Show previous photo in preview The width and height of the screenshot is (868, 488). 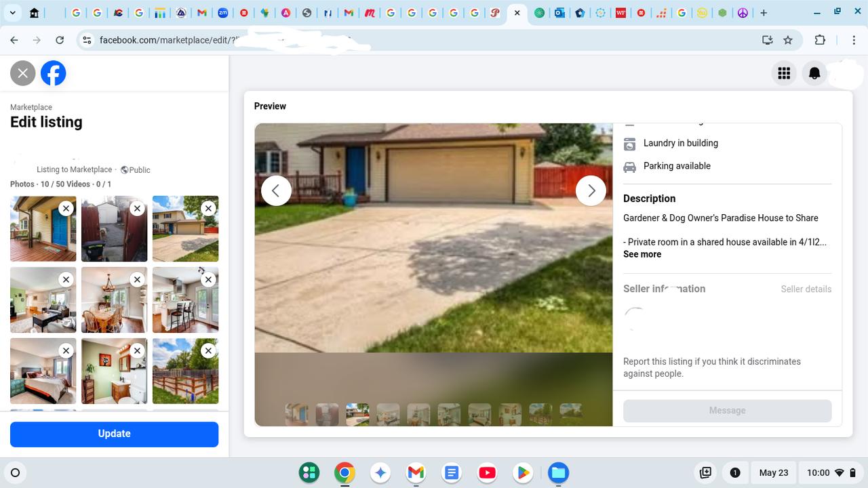coord(276,191)
